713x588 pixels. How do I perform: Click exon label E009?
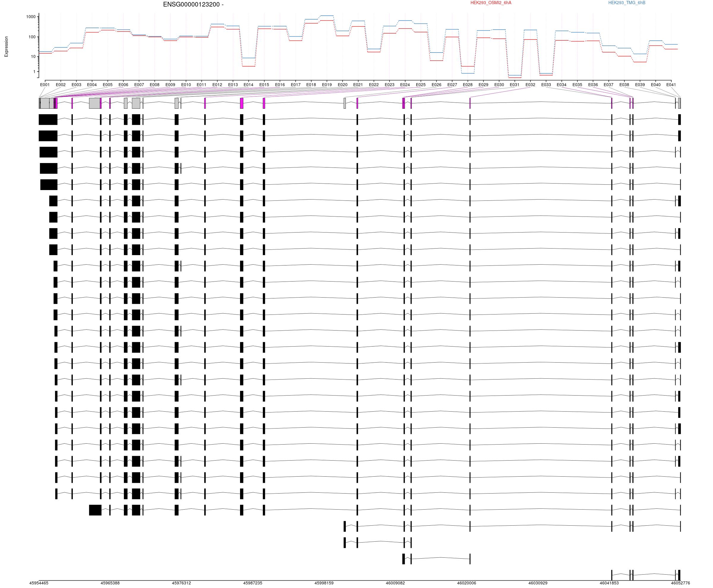point(170,85)
